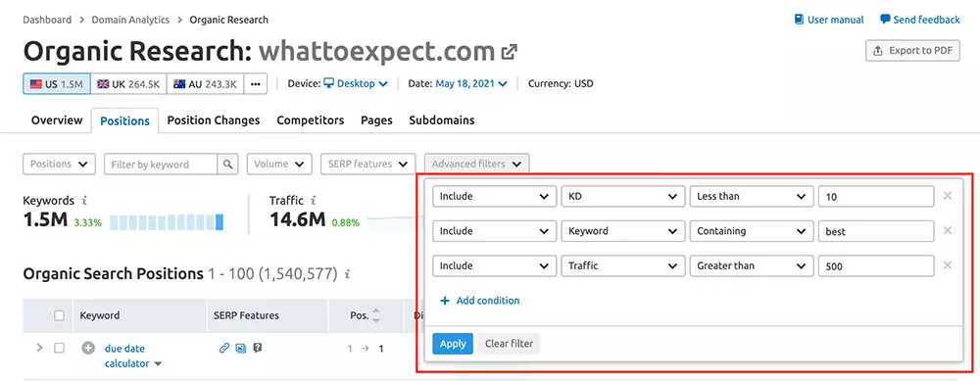Open the Subdomains tab

pyautogui.click(x=441, y=120)
